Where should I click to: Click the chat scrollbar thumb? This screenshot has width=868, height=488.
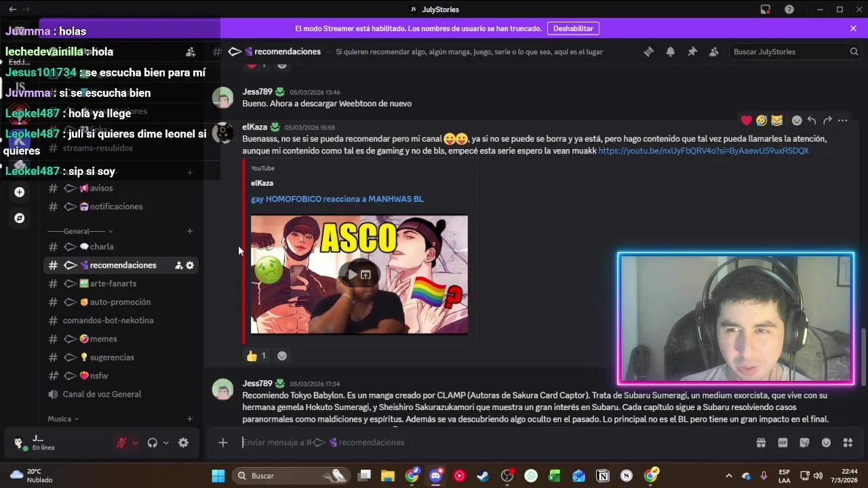click(x=863, y=356)
